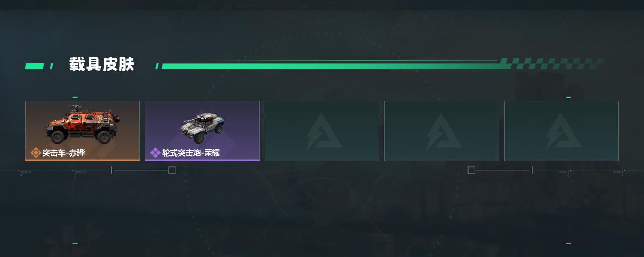Click the logo icon in the fourth skin slot
The image size is (644, 257).
(x=442, y=131)
